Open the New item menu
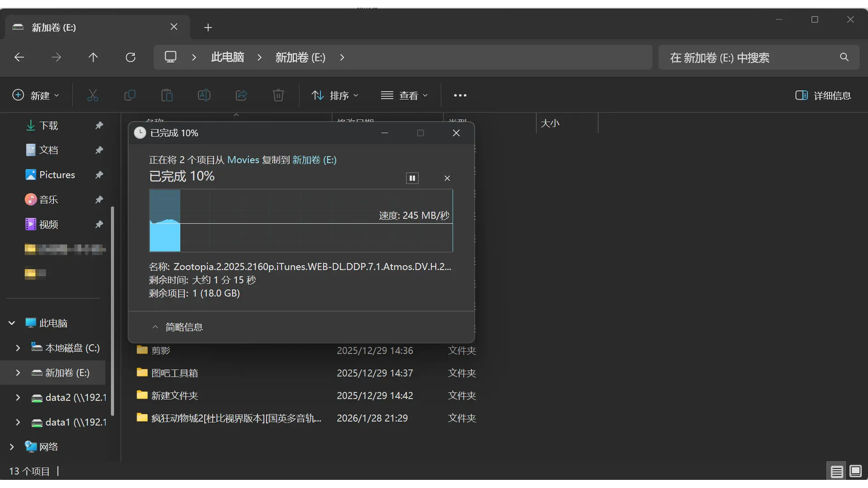This screenshot has height=488, width=868. pos(35,95)
